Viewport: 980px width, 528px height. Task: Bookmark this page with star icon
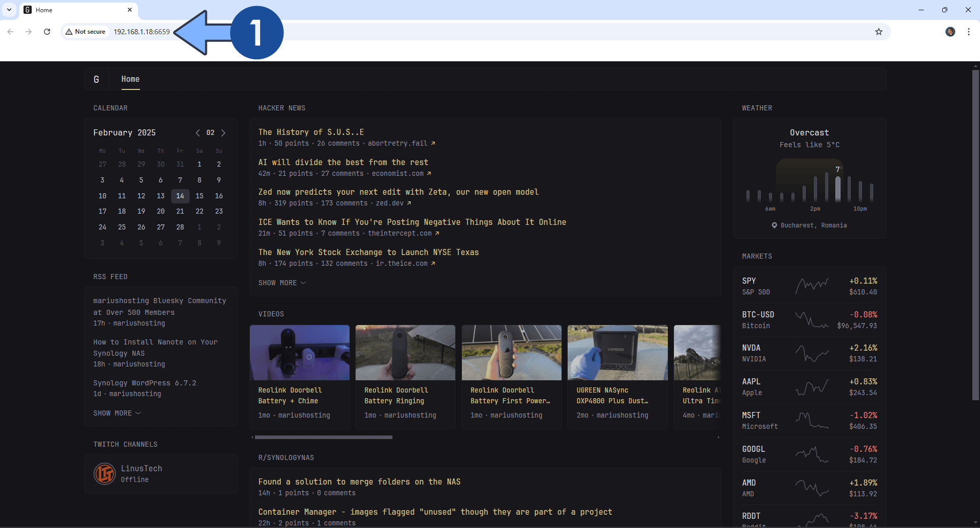(x=879, y=32)
